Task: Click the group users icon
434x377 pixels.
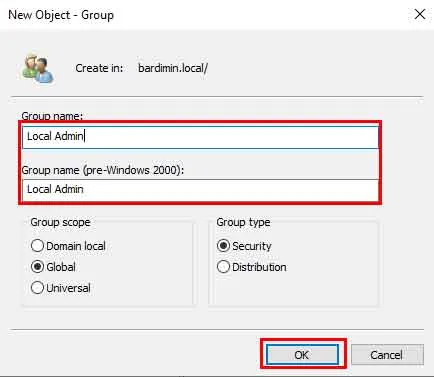Action: (x=38, y=68)
